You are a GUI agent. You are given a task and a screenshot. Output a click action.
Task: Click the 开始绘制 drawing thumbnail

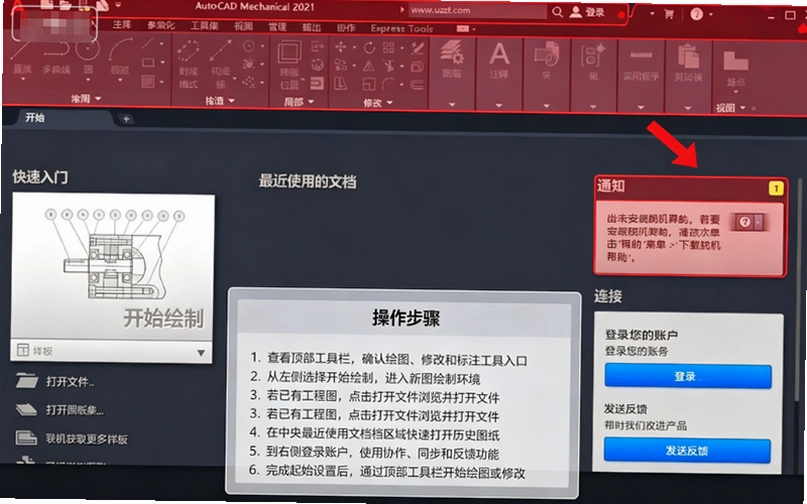click(112, 267)
